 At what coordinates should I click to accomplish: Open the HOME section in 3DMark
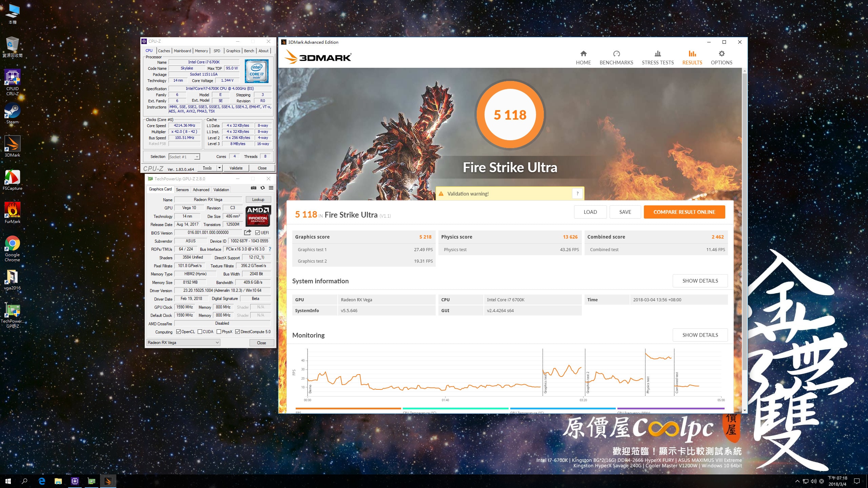[583, 58]
